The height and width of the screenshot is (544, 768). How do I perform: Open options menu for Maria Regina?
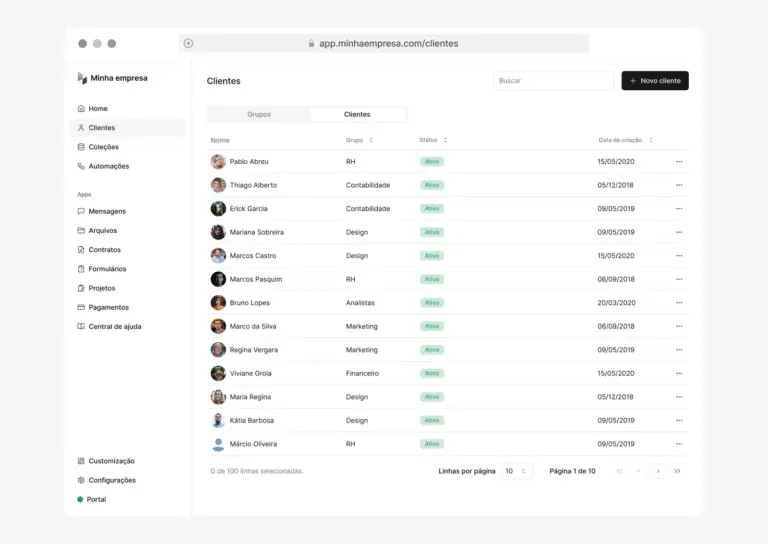click(x=679, y=397)
